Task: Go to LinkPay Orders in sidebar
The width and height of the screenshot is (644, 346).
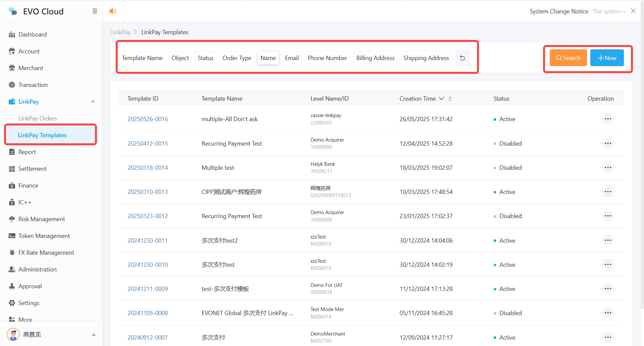Action: click(38, 118)
